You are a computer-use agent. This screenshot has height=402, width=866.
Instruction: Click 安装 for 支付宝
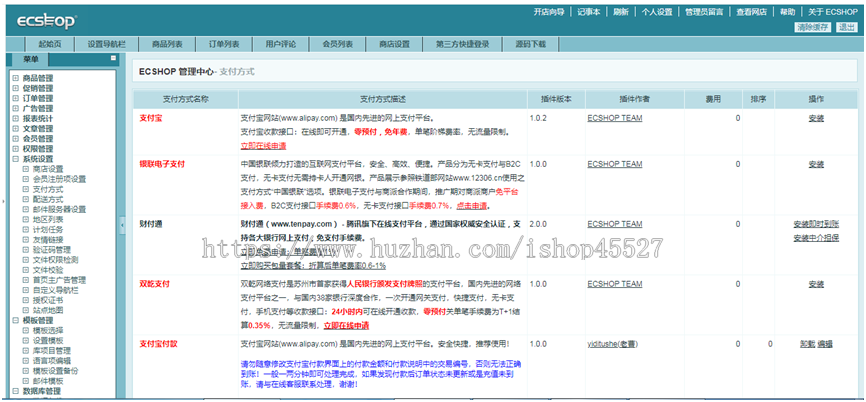[x=816, y=118]
